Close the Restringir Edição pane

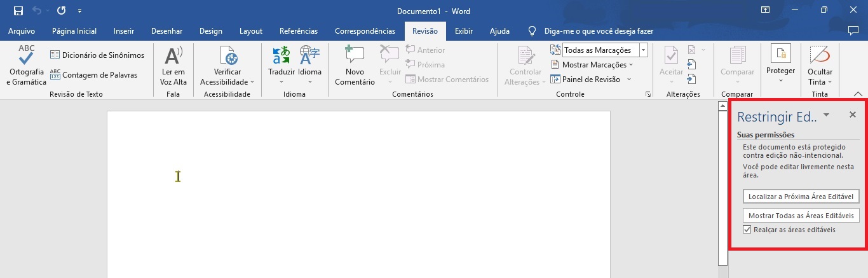pos(852,115)
